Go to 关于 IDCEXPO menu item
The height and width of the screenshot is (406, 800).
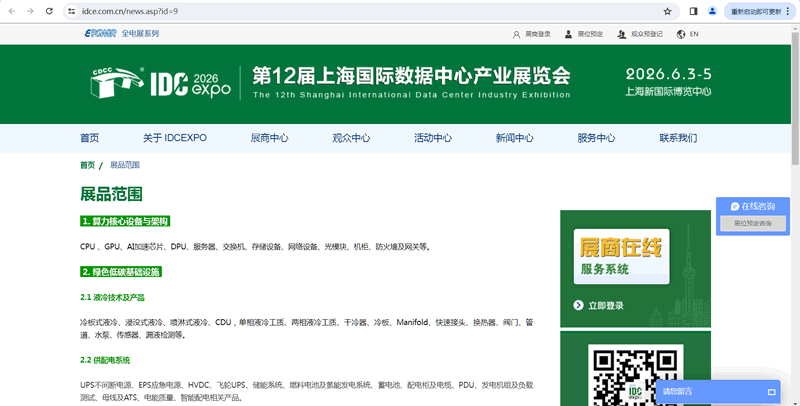tap(174, 138)
